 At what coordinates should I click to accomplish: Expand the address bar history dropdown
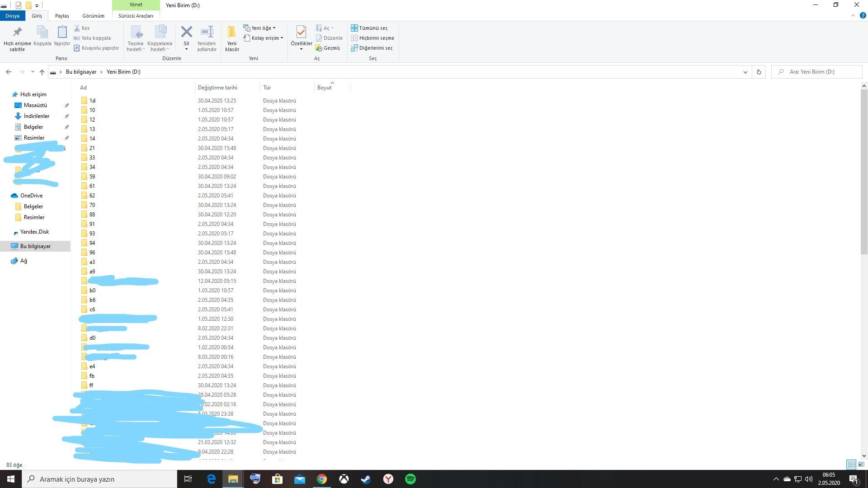[x=745, y=72]
